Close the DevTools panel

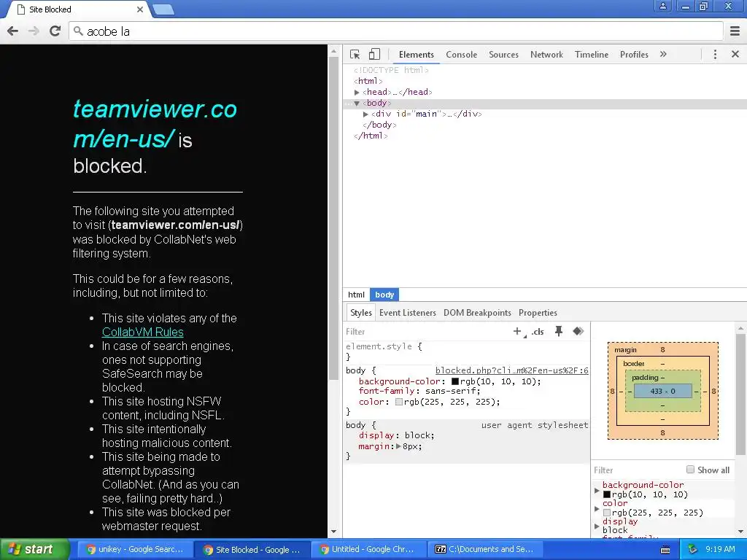[x=735, y=54]
